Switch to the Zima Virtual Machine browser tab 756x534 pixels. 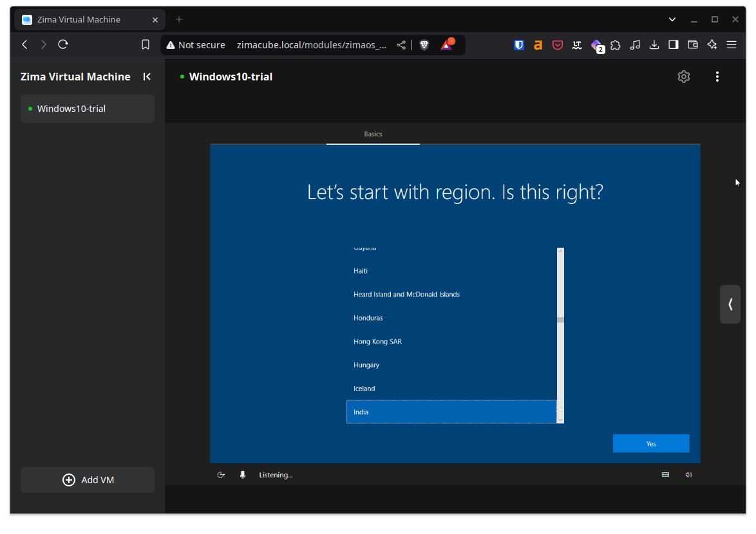[90, 20]
